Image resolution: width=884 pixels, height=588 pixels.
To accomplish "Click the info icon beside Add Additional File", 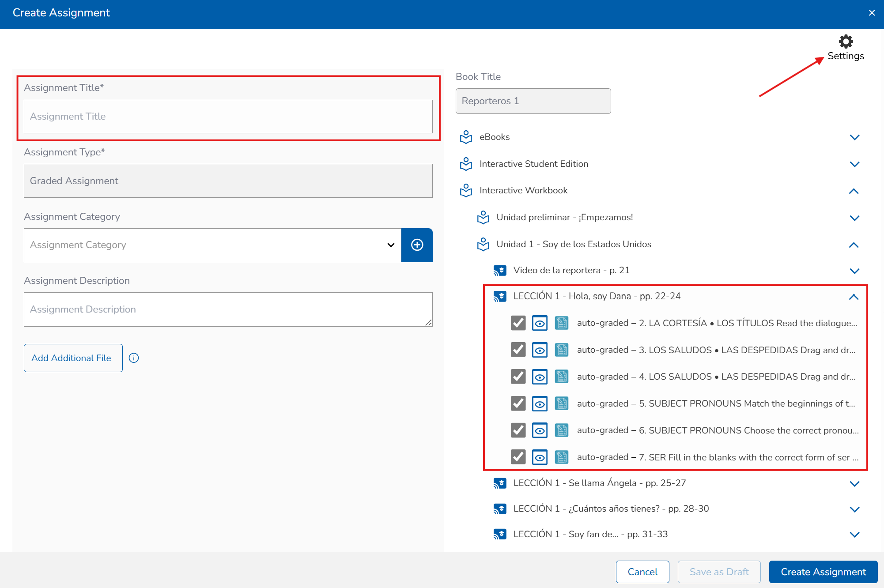I will click(134, 358).
